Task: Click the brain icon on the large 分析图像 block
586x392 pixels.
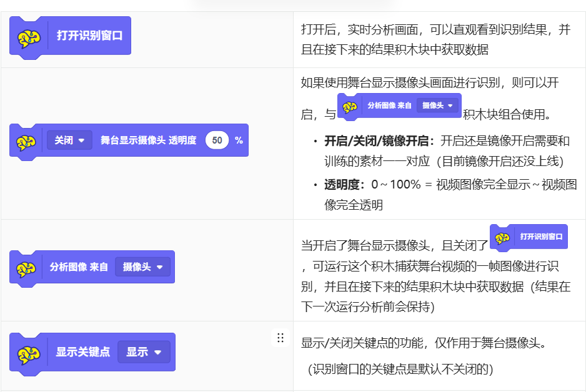Action: [26, 268]
